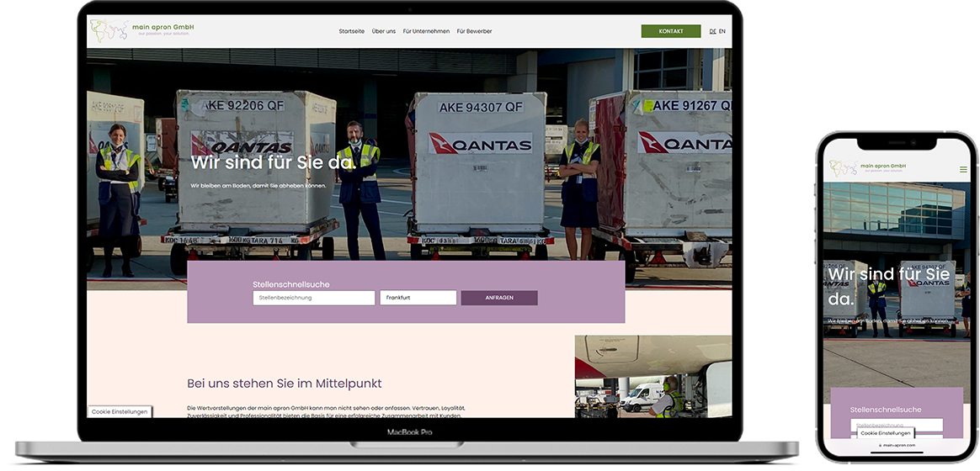The width and height of the screenshot is (980, 471).
Task: Open the Für Unternehmen menu item
Action: click(426, 31)
